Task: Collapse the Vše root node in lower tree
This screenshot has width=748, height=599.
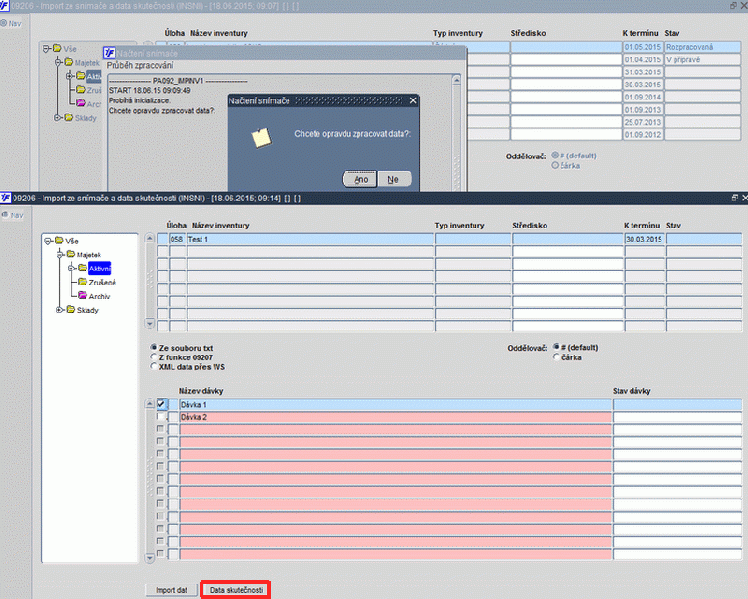Action: (x=48, y=241)
